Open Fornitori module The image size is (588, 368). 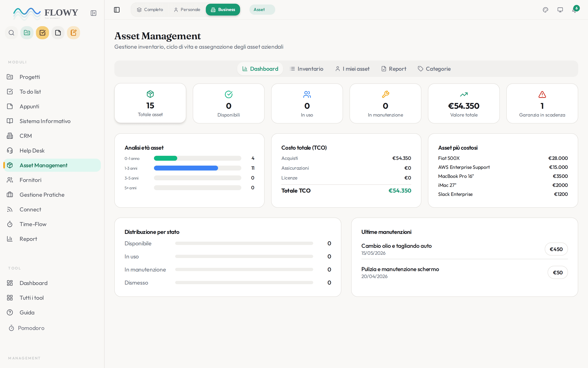pyautogui.click(x=52, y=180)
